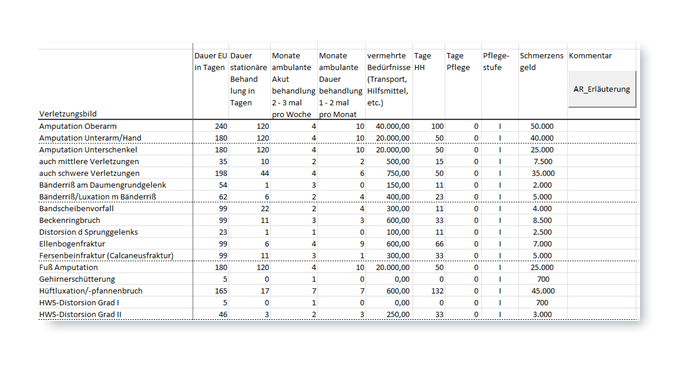This screenshot has width=674, height=365.
Task: Click the AR_Erläuterung button
Action: click(602, 89)
